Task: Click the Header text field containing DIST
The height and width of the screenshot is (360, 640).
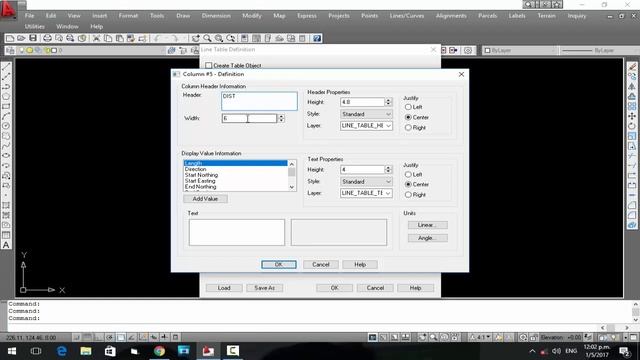Action: point(259,101)
